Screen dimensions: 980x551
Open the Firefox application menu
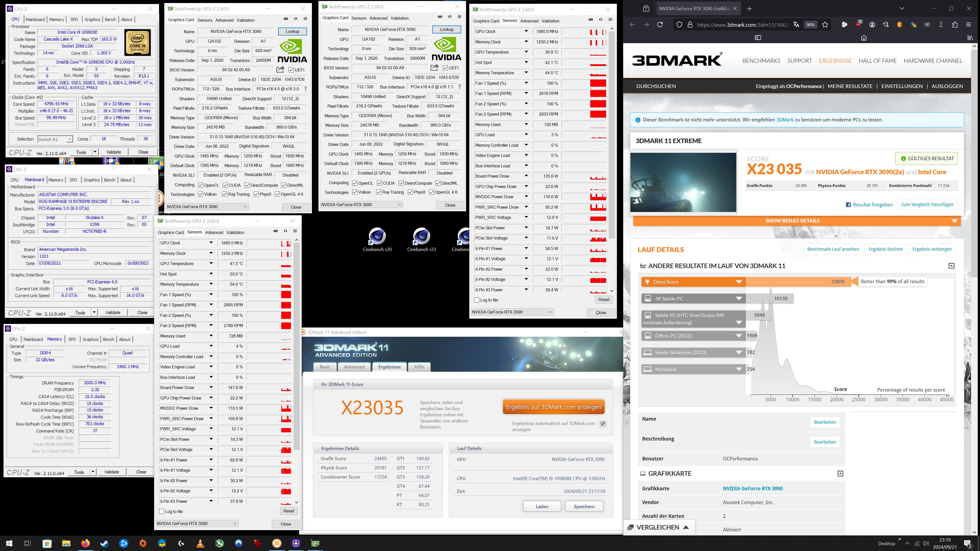point(969,25)
